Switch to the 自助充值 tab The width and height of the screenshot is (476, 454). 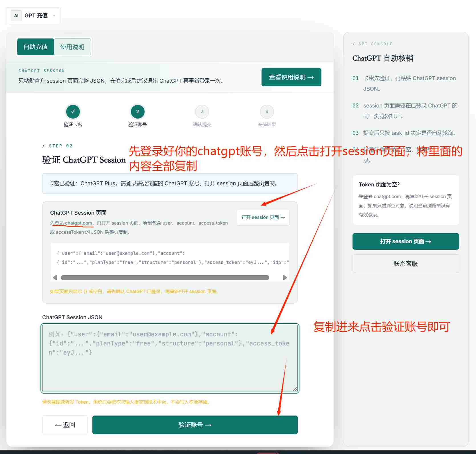click(x=36, y=47)
